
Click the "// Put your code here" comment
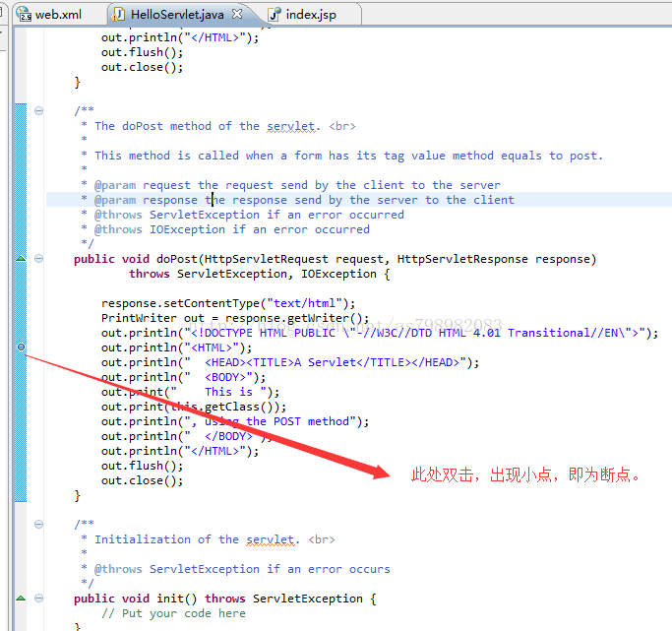tap(173, 613)
